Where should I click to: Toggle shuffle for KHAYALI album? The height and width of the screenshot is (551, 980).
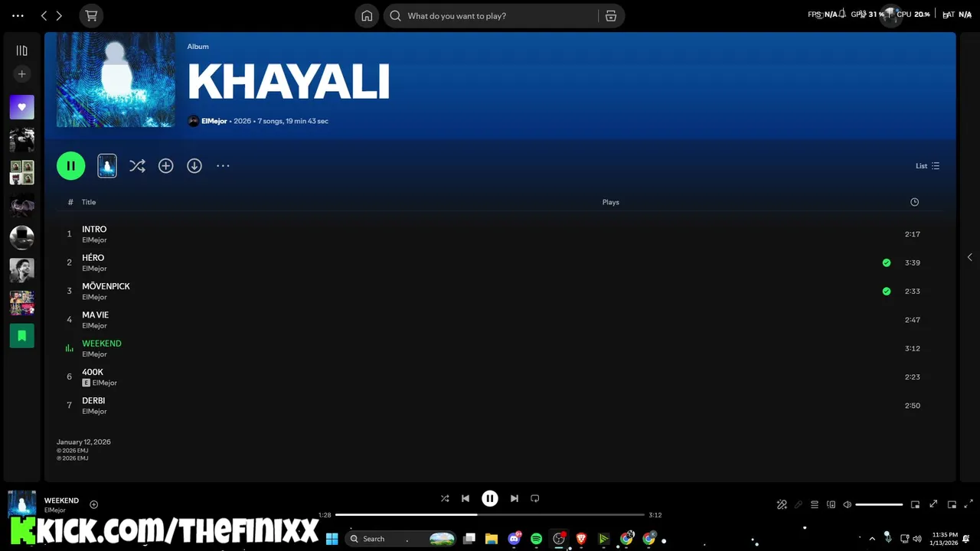(x=137, y=165)
